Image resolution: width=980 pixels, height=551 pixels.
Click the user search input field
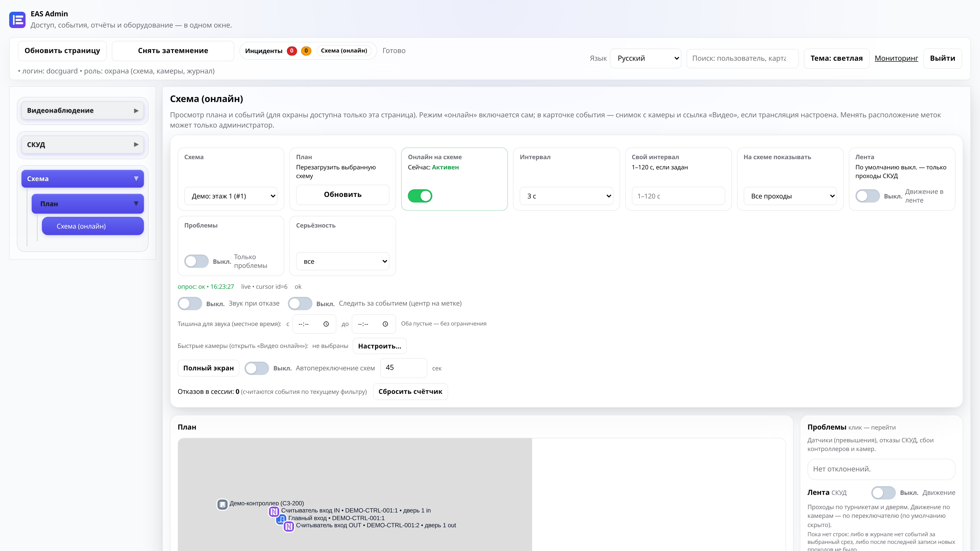[742, 58]
